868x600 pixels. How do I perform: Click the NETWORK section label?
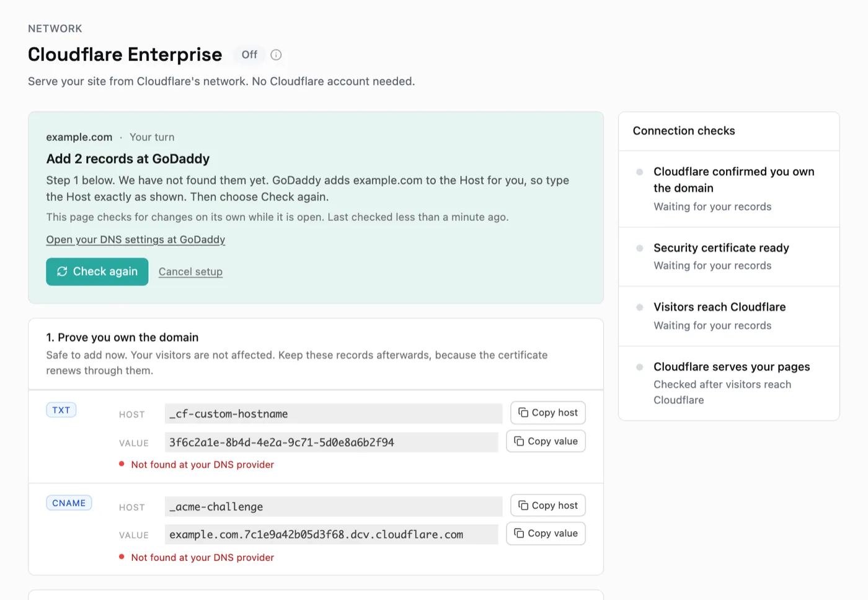coord(55,29)
